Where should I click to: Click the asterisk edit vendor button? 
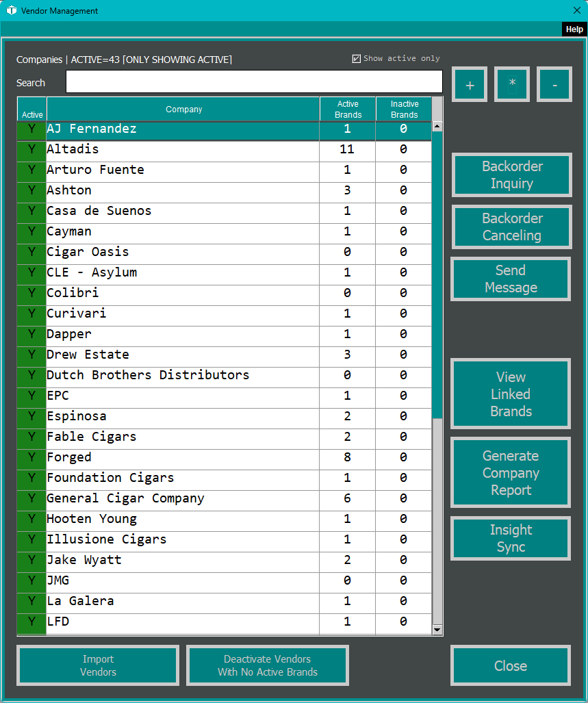point(512,84)
